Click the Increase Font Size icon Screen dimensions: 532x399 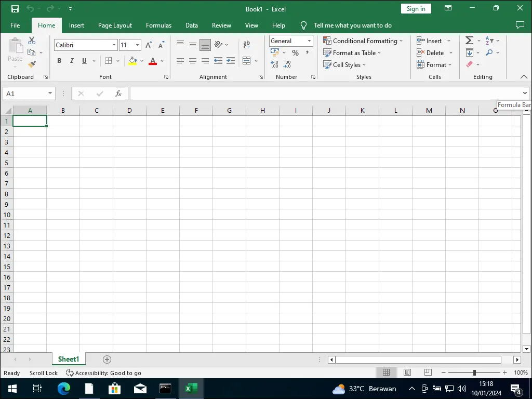(x=149, y=45)
